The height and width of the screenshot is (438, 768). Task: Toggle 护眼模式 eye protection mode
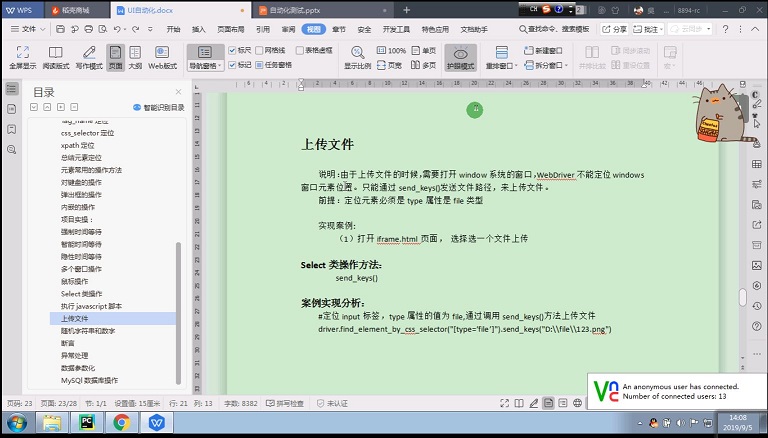point(460,58)
